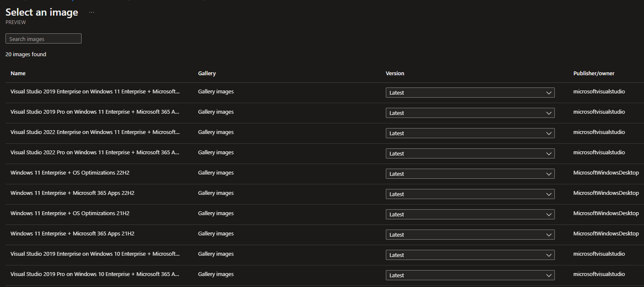Select Windows 11 Enterprise + Microsoft 365 Apps 21H2
The width and height of the screenshot is (644, 287).
(72, 233)
